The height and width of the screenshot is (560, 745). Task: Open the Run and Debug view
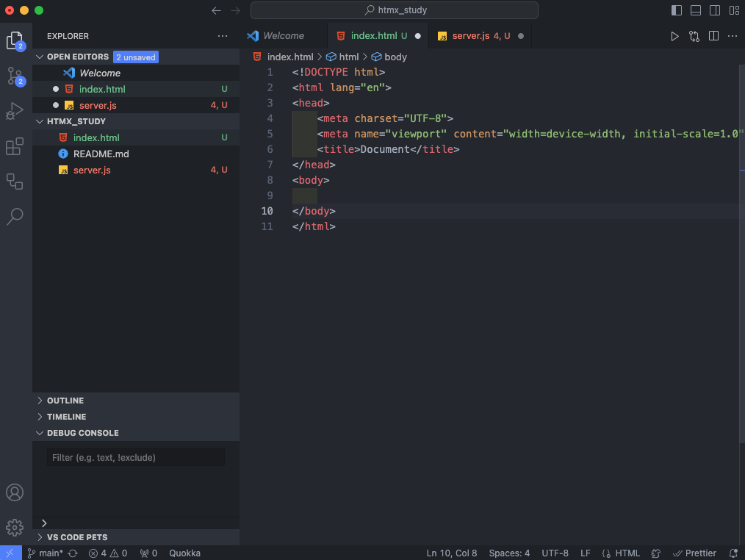(x=15, y=111)
